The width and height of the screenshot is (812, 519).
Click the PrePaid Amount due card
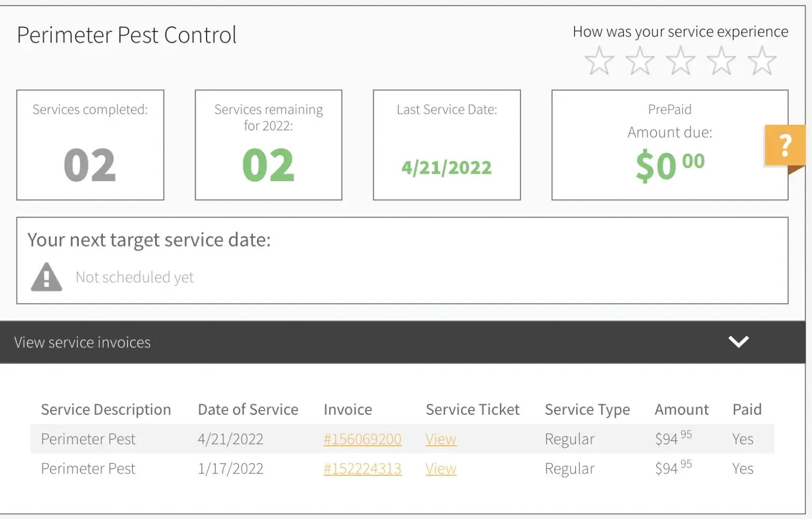tap(669, 145)
